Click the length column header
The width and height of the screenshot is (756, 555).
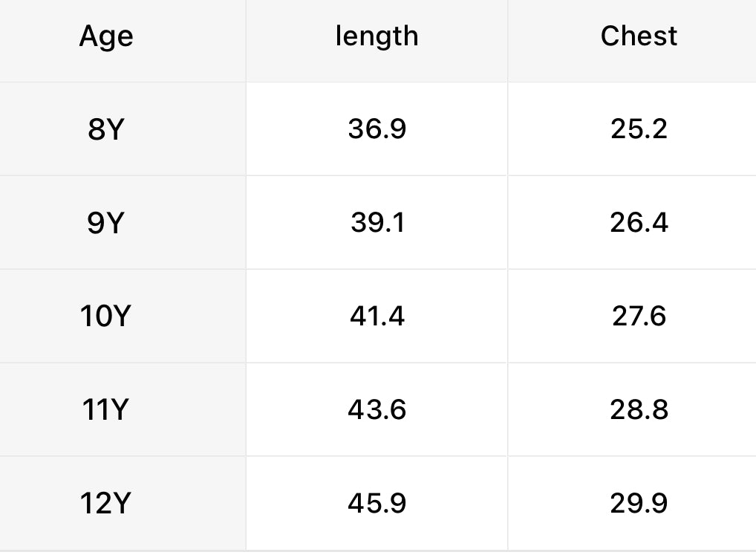(x=377, y=36)
